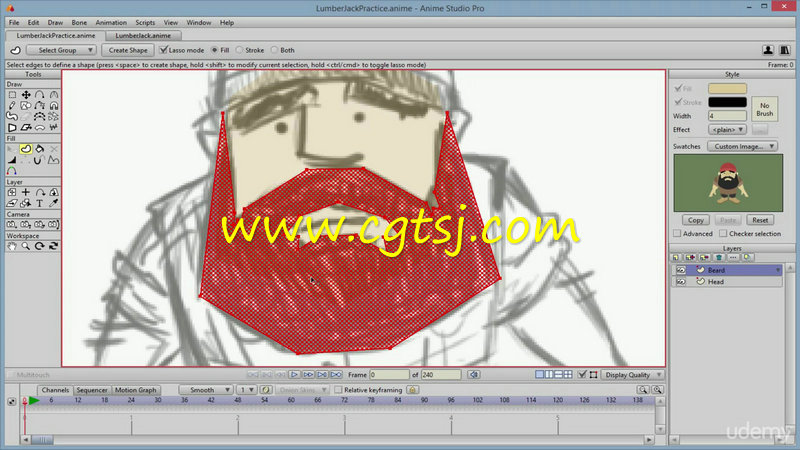This screenshot has height=450, width=800.
Task: Click the Create Shape button
Action: pyautogui.click(x=128, y=50)
